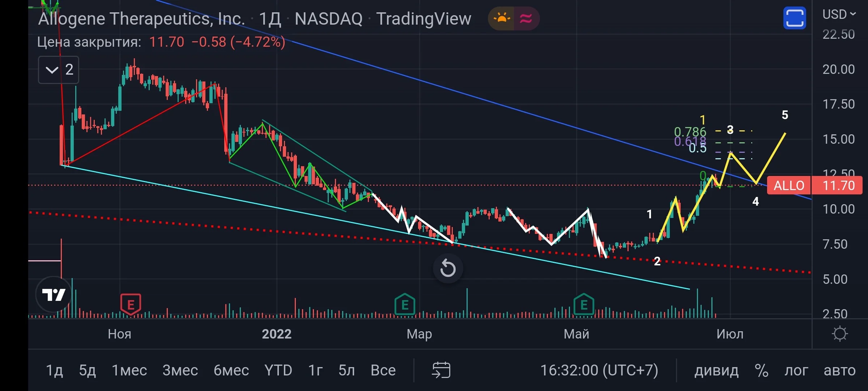
Task: Click the TradingView logo icon
Action: pyautogui.click(x=54, y=294)
